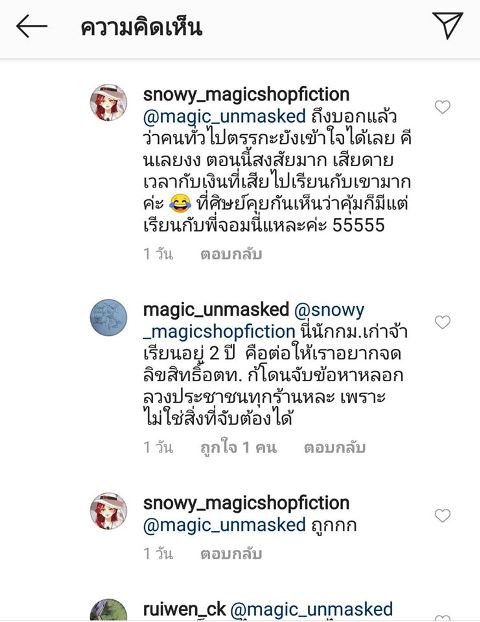The image size is (480, 622).
Task: Open the ruiwen_ck profile avatar
Action: pos(109,610)
